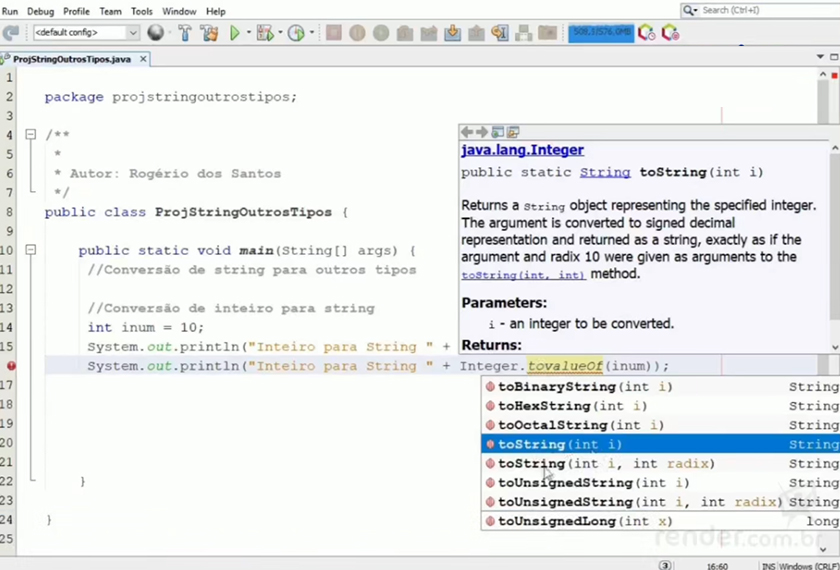Open the Debug menu
The height and width of the screenshot is (570, 840).
40,11
